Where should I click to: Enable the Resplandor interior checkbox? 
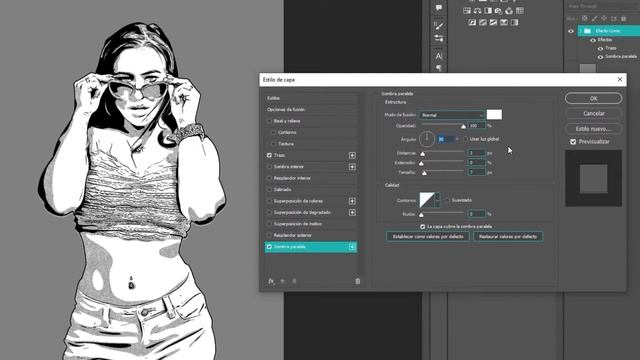pos(269,178)
